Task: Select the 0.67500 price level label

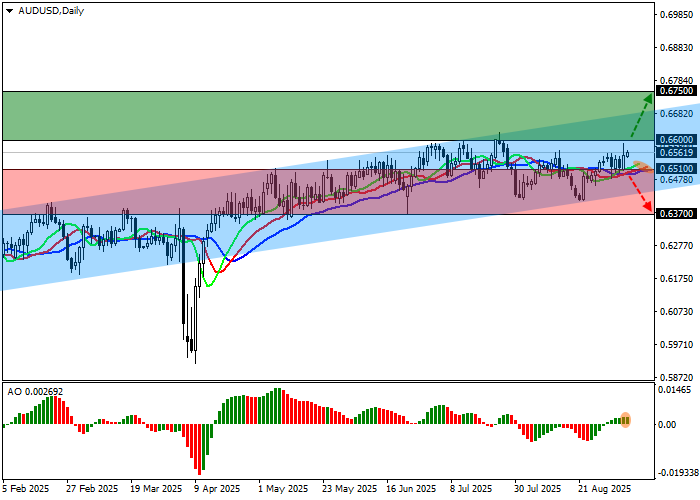Action: coord(676,91)
